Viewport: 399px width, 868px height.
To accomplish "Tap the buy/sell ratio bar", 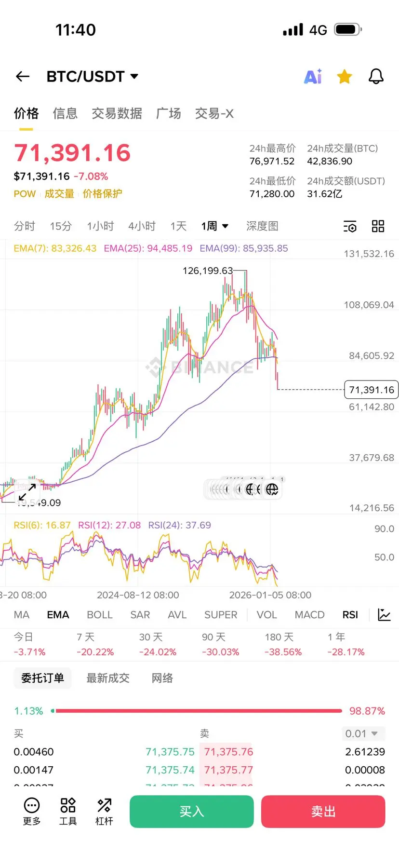I will click(196, 711).
